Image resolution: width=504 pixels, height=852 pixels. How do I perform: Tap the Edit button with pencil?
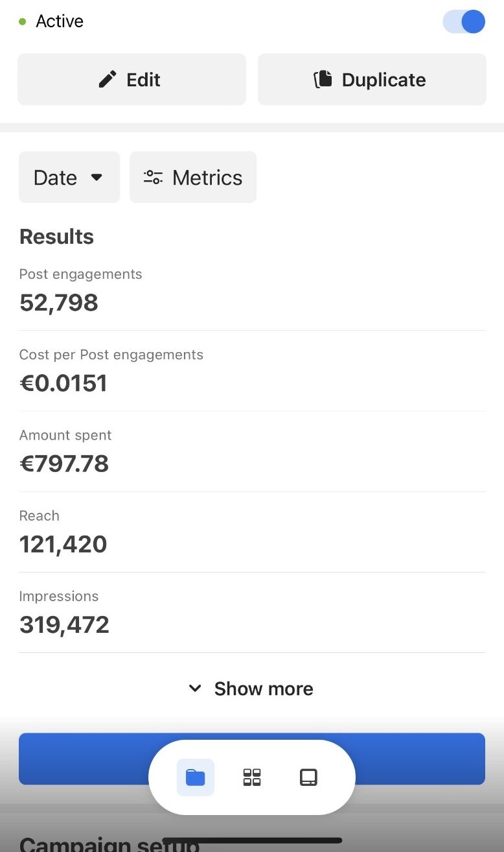click(x=132, y=80)
